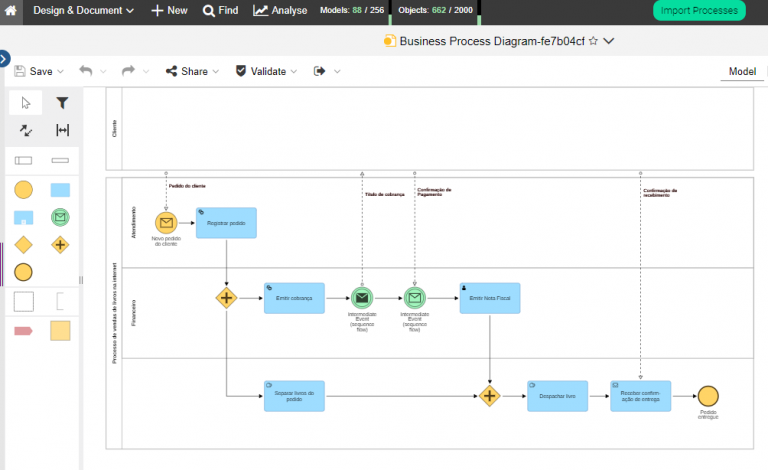Viewport: 768px width, 470px height.
Task: Select the green message event shape
Action: coord(60,217)
